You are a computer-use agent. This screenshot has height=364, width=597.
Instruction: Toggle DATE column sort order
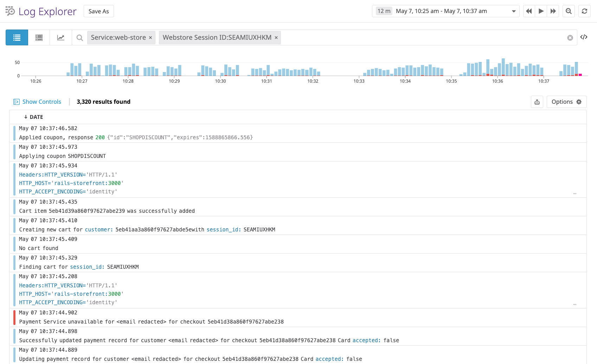click(x=33, y=117)
